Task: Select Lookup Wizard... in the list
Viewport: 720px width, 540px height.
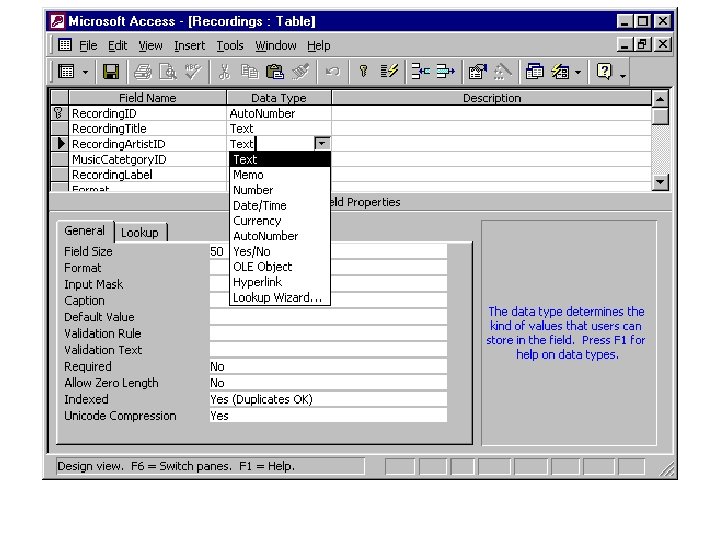Action: pyautogui.click(x=277, y=298)
